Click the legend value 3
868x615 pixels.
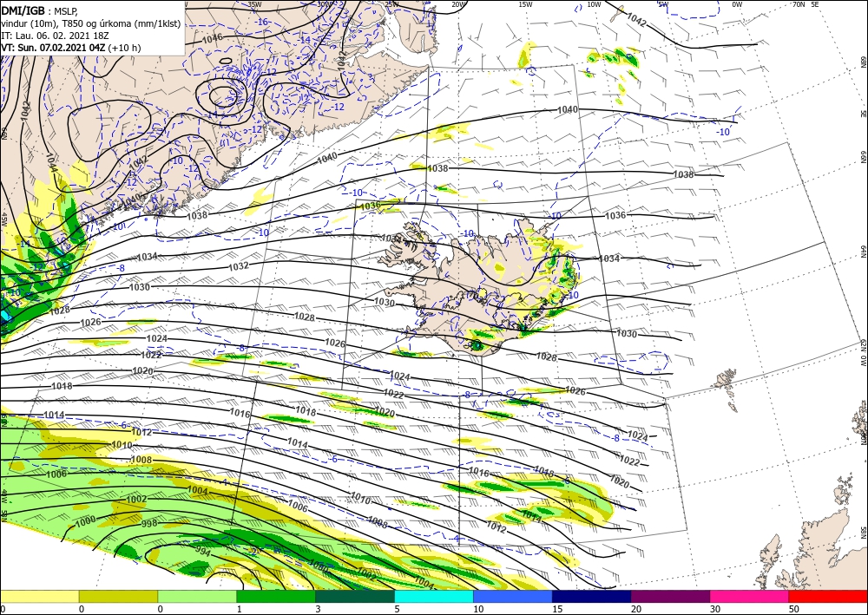(319, 609)
